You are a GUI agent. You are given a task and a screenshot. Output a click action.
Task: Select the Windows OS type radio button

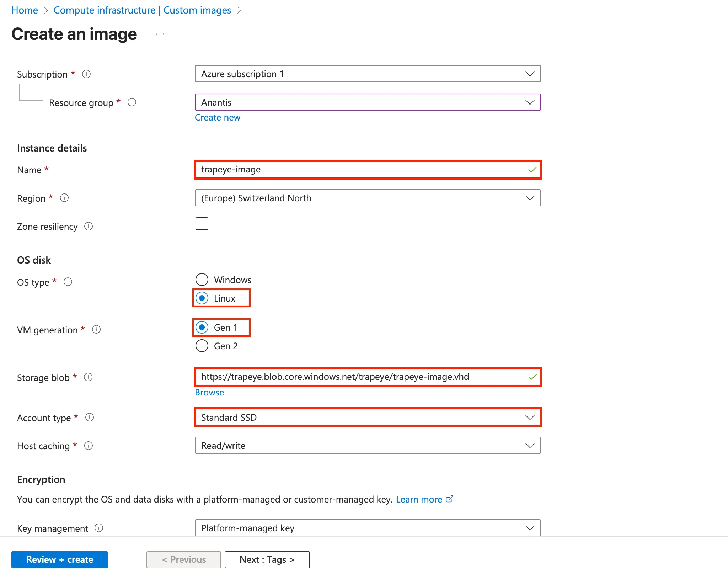pos(202,280)
